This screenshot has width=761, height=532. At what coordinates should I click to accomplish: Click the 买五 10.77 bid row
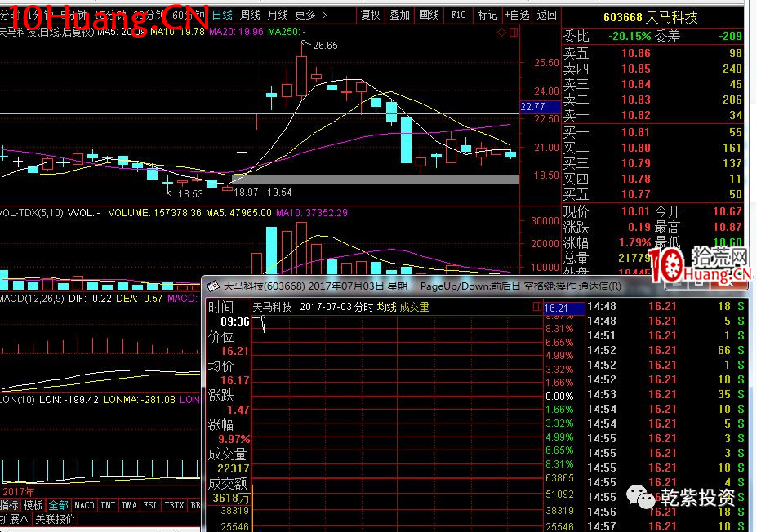[x=652, y=194]
